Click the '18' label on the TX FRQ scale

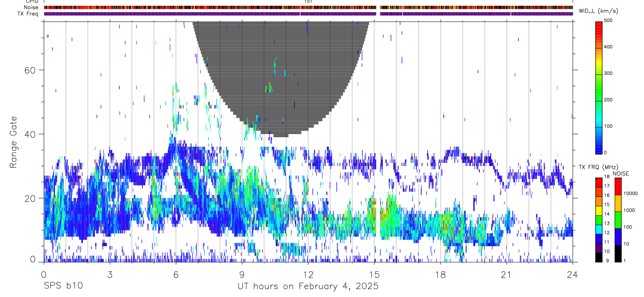pos(607,178)
